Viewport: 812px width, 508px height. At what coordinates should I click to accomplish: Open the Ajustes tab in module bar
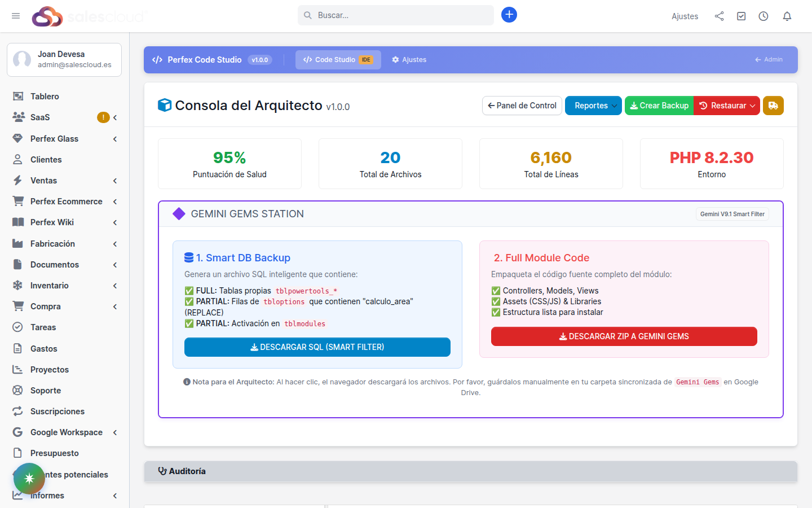click(409, 60)
